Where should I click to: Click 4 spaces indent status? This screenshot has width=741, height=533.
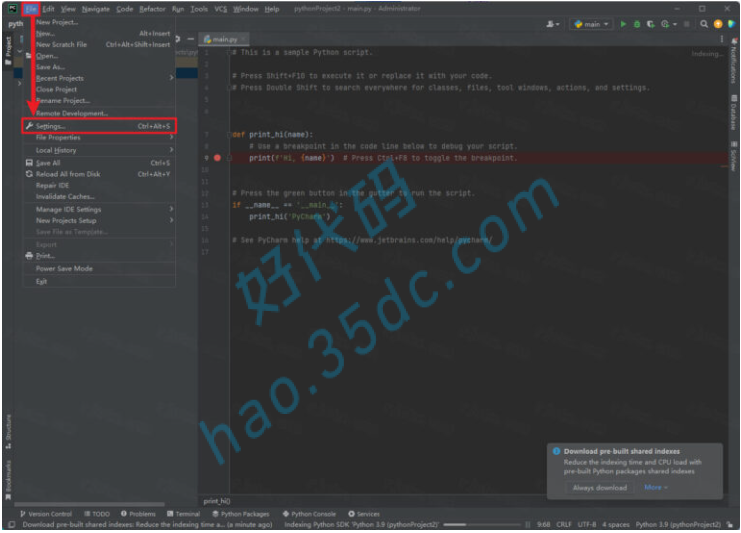(x=616, y=524)
